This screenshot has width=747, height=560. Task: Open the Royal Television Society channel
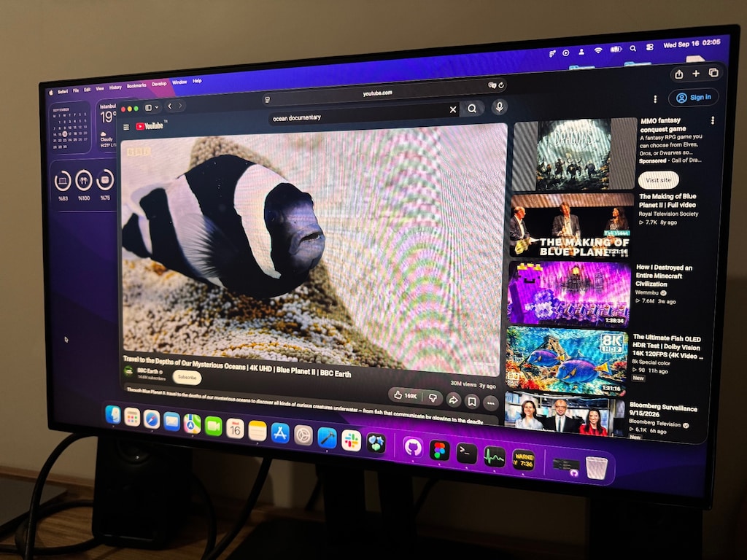[668, 214]
